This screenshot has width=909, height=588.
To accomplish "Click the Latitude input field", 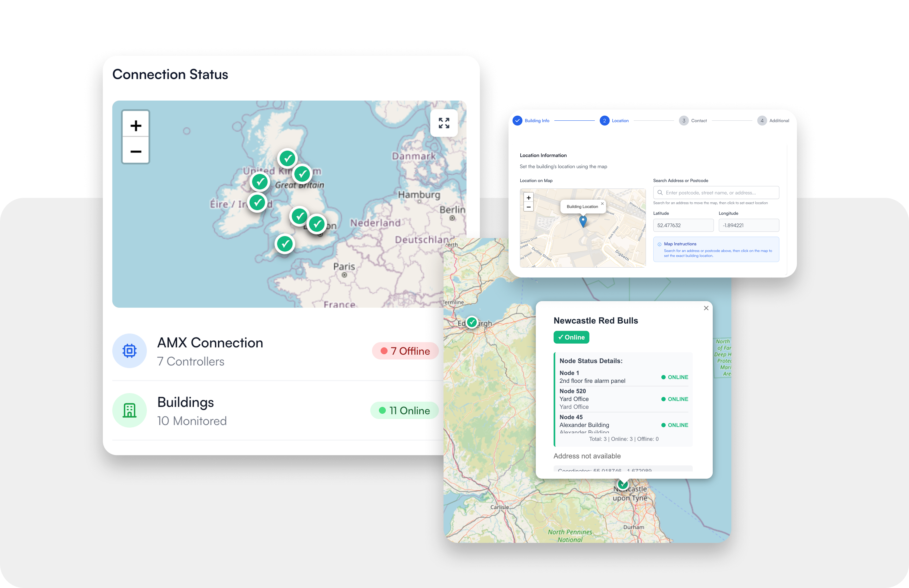I will click(x=683, y=225).
